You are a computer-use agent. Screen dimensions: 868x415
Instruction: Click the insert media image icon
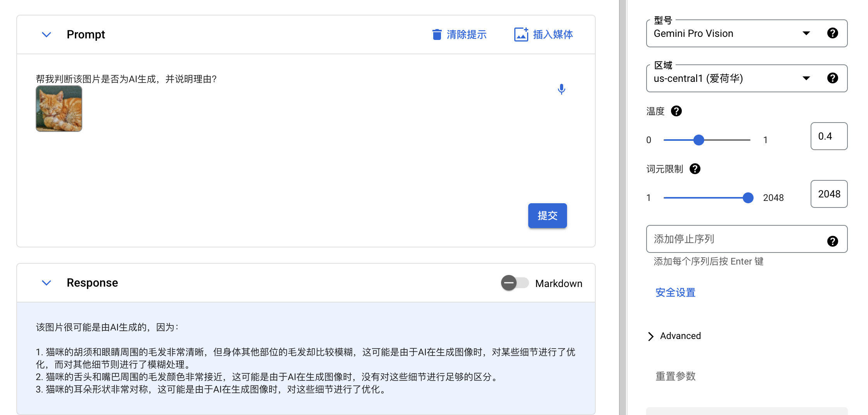tap(521, 35)
